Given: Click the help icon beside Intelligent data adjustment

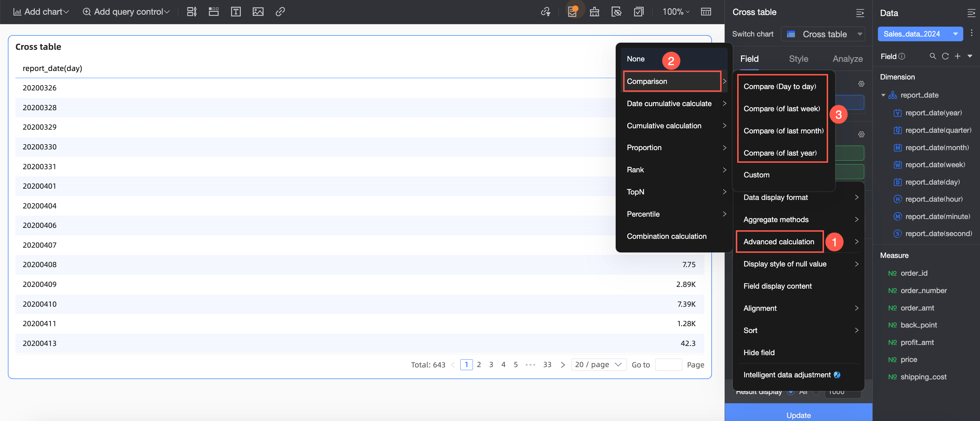Looking at the screenshot, I should tap(837, 375).
